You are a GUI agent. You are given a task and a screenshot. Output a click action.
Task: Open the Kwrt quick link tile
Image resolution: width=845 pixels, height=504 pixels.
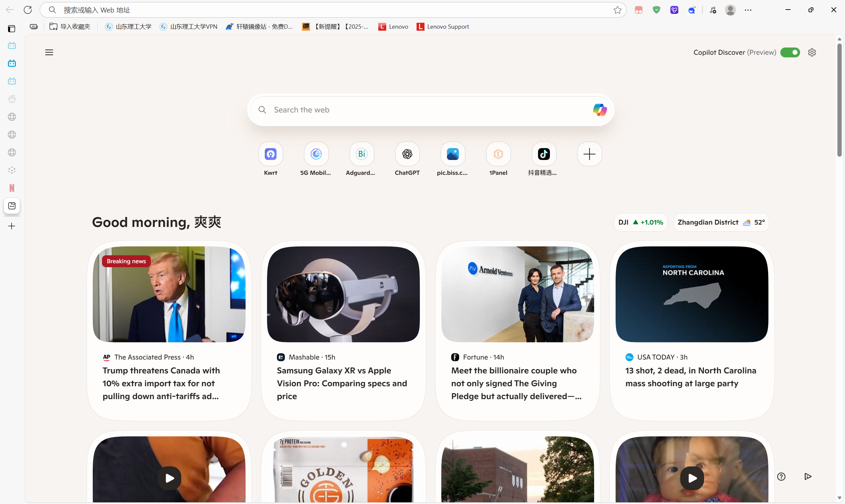click(x=270, y=154)
